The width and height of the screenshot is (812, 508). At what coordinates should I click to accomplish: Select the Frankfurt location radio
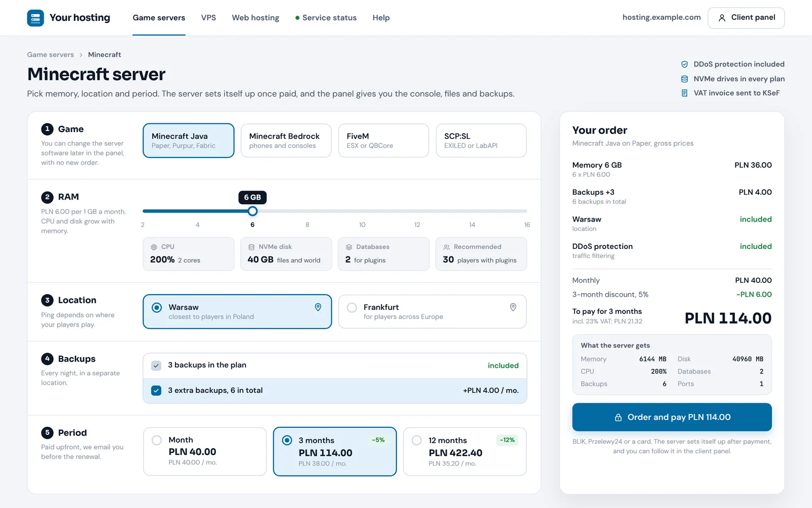(352, 307)
